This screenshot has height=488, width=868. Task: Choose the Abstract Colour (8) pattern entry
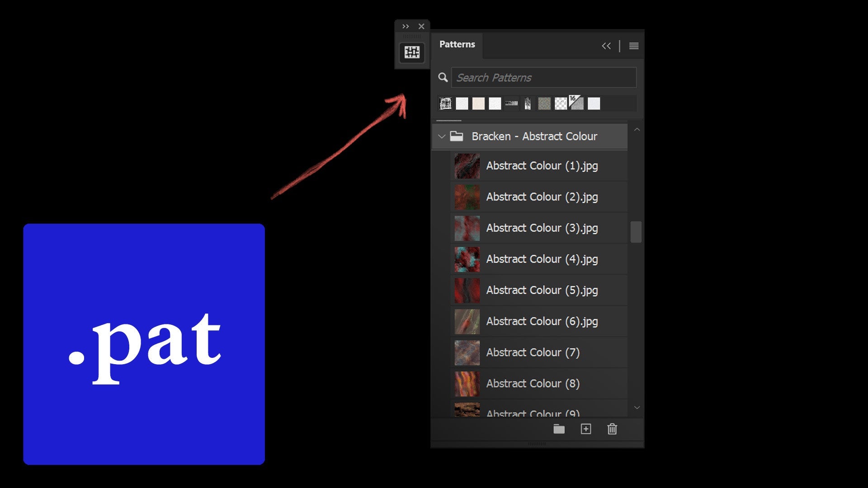pyautogui.click(x=532, y=383)
